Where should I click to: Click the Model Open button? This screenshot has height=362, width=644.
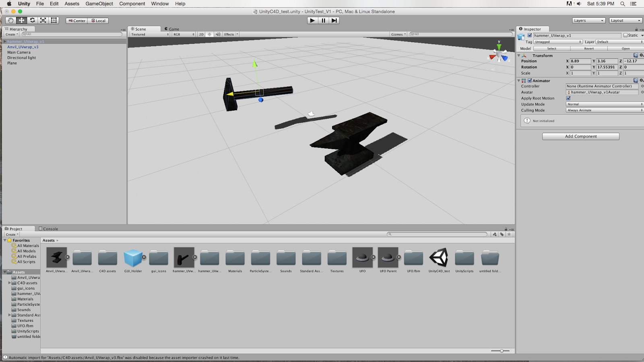(x=625, y=49)
